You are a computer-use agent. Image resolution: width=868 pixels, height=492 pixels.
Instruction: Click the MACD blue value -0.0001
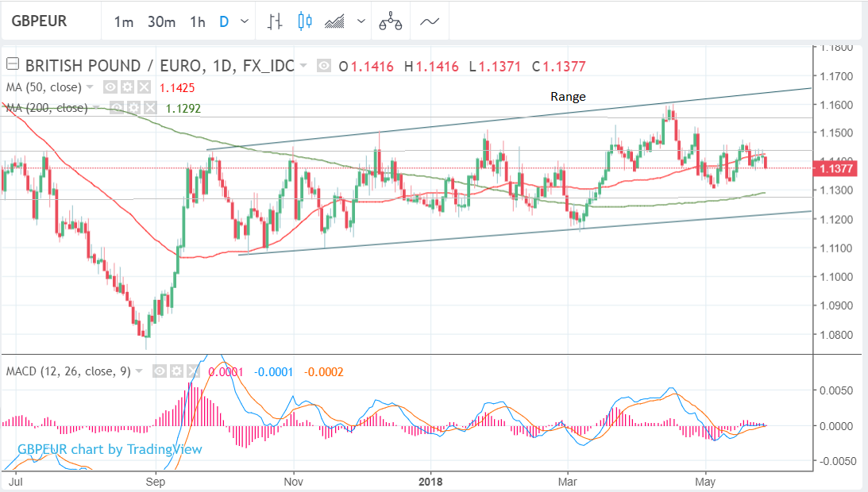click(273, 372)
